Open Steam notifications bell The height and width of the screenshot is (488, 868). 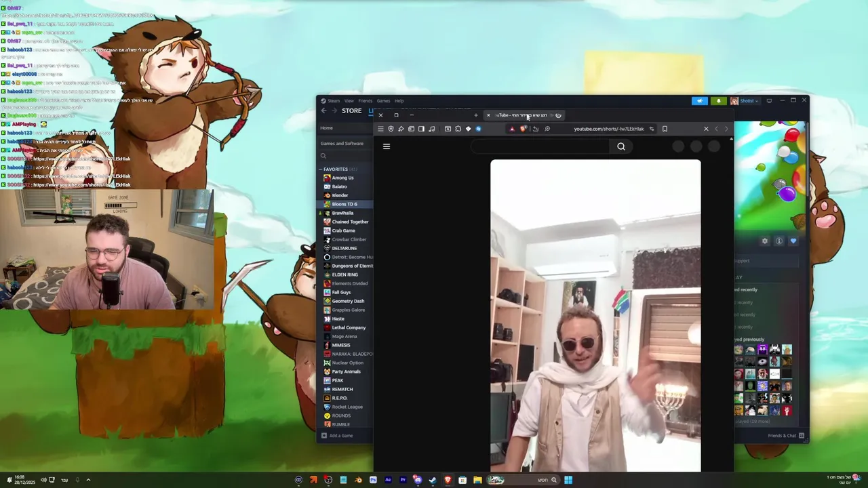[x=719, y=101]
